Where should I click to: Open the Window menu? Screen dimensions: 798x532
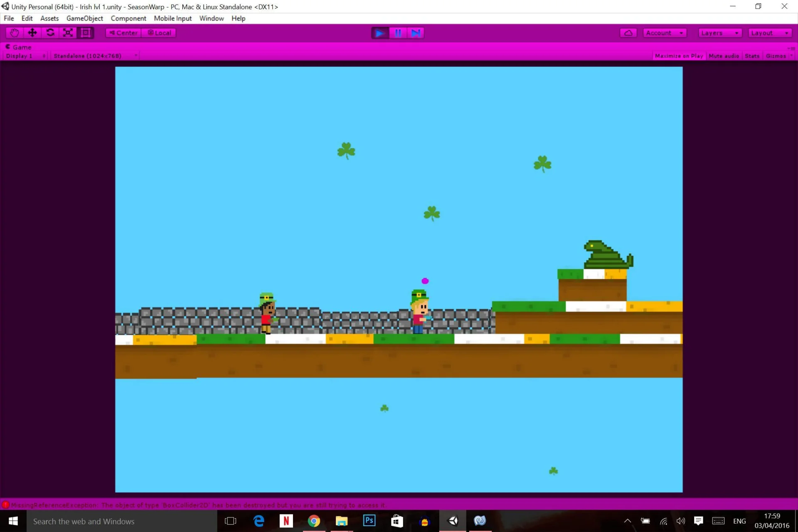click(211, 18)
